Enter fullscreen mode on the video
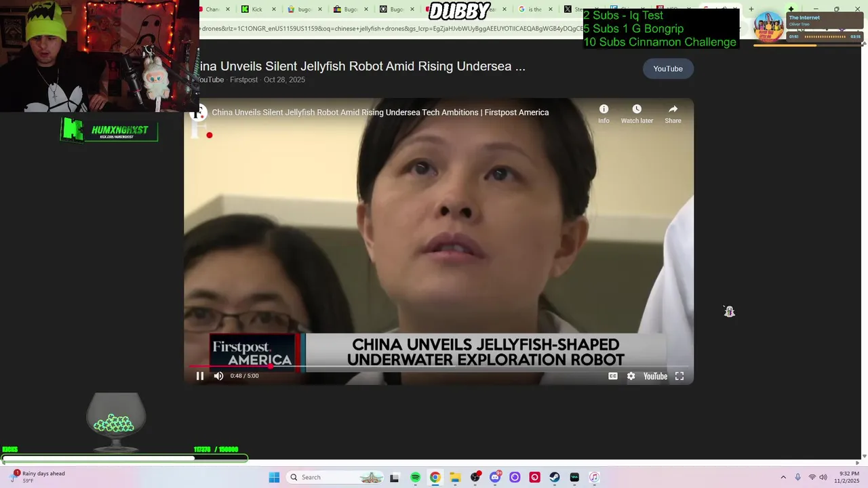This screenshot has width=868, height=488. 679,376
